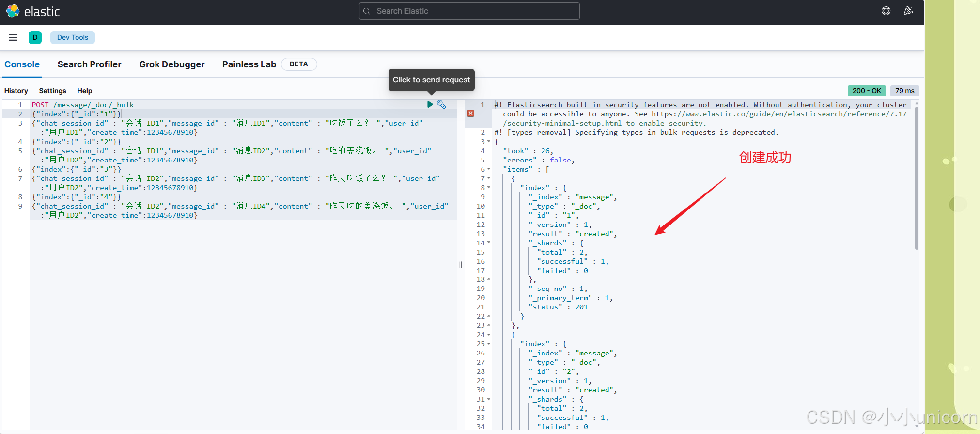The width and height of the screenshot is (980, 434).
Task: Click "successful" : 1 on line 16
Action: pos(573,261)
